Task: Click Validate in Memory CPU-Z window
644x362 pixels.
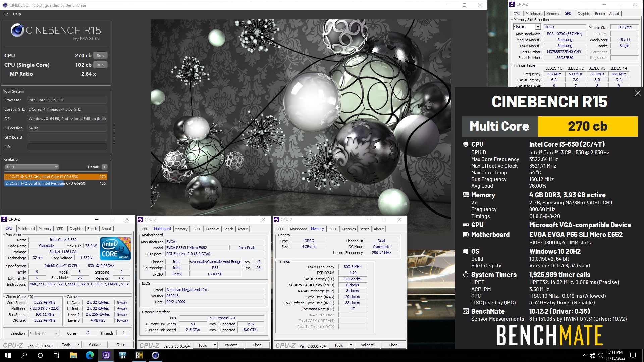Action: coord(367,345)
